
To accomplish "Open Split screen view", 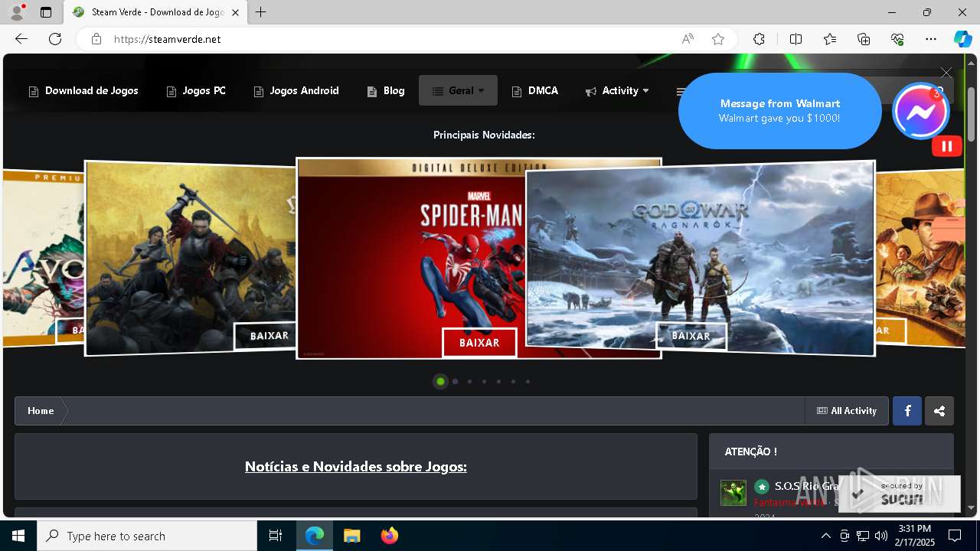I will click(x=795, y=39).
